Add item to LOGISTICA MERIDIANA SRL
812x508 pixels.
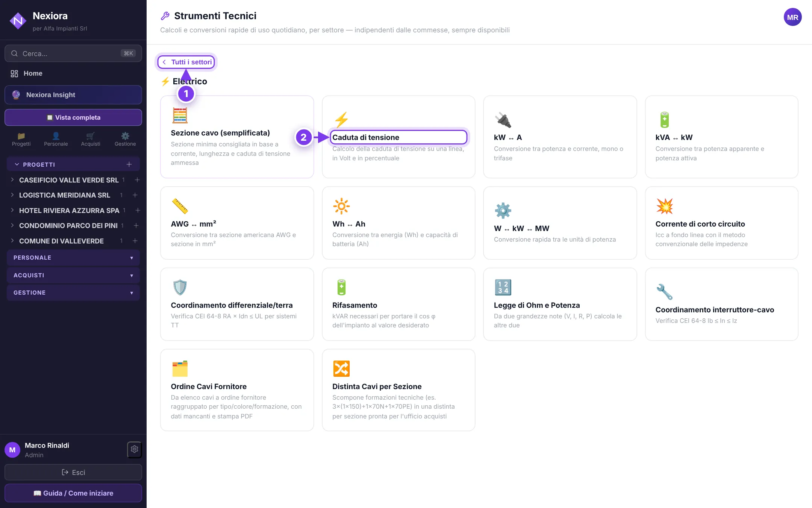[x=135, y=195]
